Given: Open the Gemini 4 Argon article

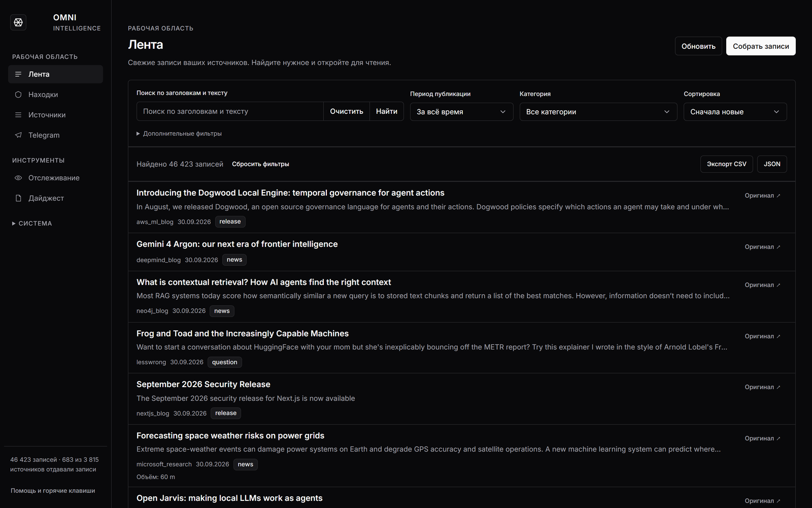Looking at the screenshot, I should pos(237,244).
